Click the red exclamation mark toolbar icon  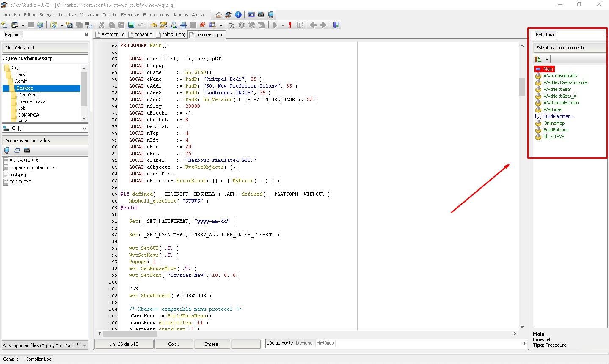point(290,25)
